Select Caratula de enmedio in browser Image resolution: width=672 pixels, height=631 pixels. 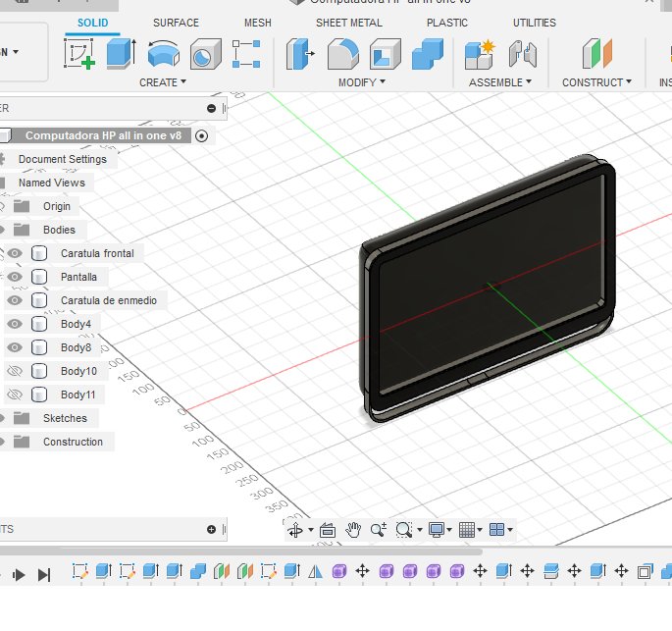click(108, 300)
